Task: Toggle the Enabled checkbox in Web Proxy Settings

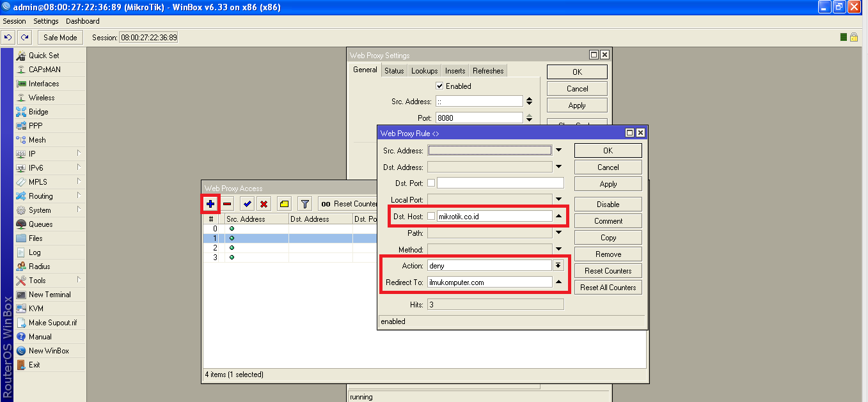Action: click(439, 86)
